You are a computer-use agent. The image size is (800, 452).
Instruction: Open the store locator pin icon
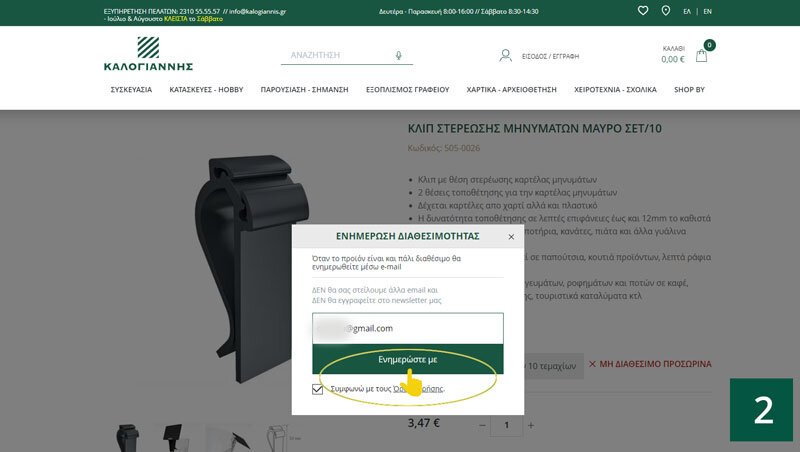click(x=666, y=11)
